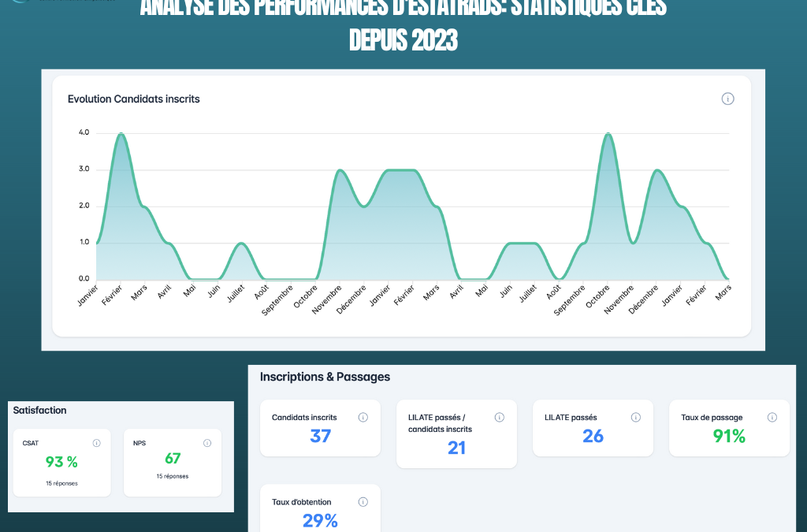The image size is (807, 532).
Task: Click '15 réponses' under the CSAT score
Action: click(61, 483)
